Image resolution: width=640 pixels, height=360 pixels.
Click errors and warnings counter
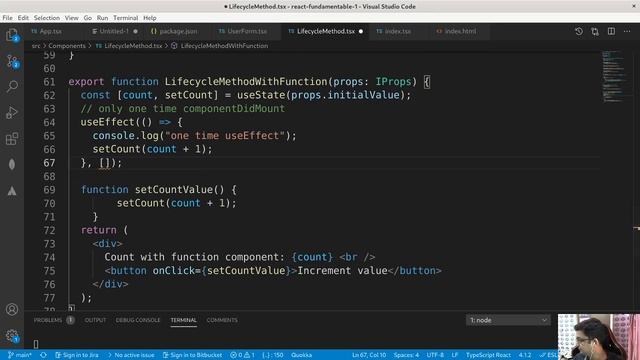coord(242,355)
